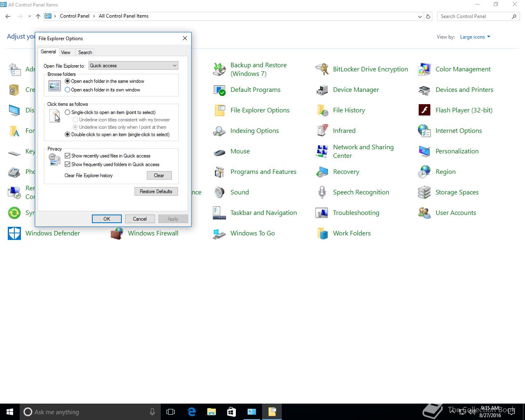Click the Restore Defaults button

156,192
